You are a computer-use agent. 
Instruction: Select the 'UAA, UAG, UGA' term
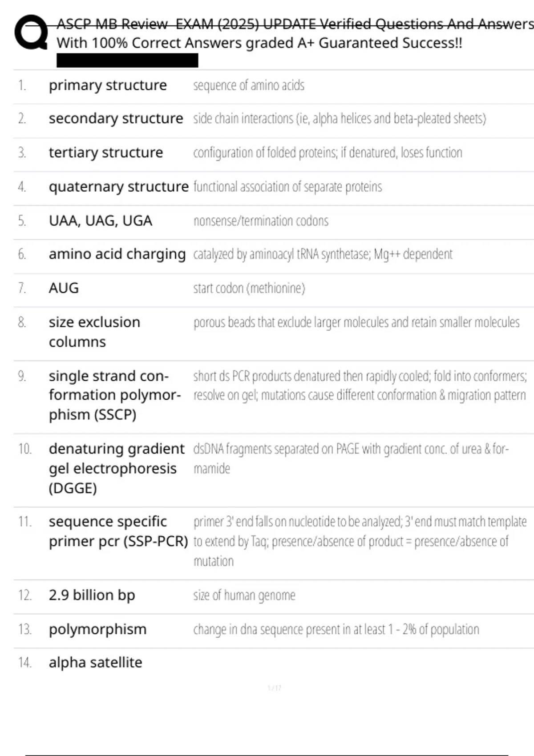click(x=101, y=221)
